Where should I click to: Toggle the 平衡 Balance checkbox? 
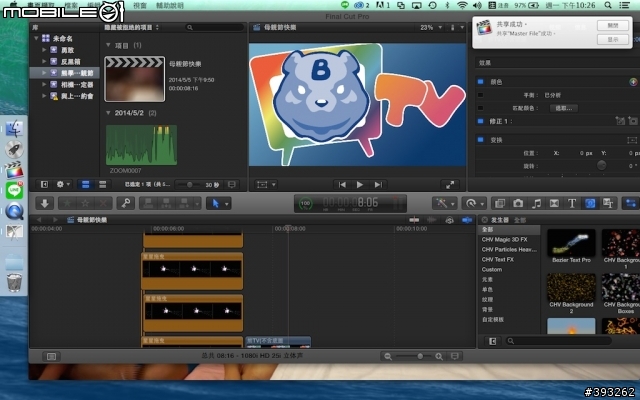tap(480, 95)
